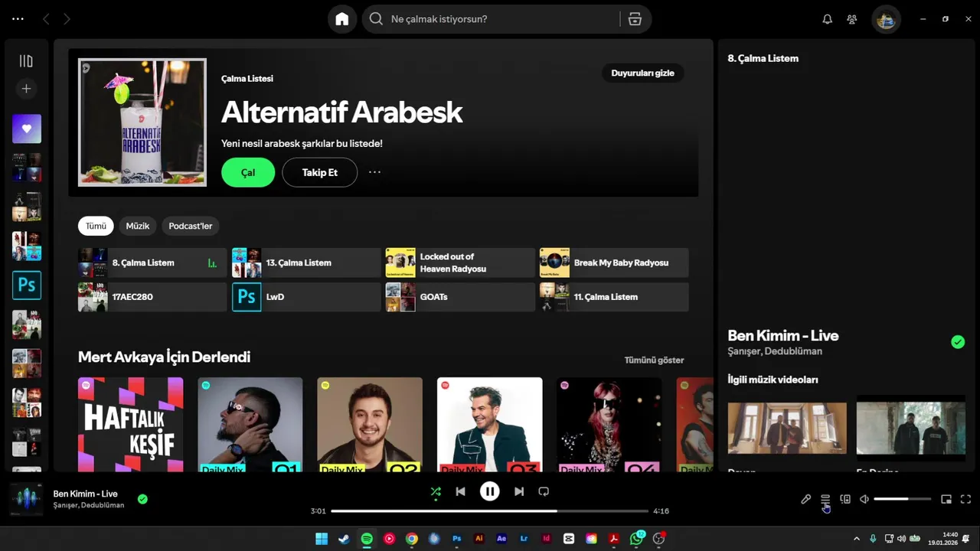Open the Daily Mix 04 card
Screen dimensions: 980x551
(x=609, y=425)
